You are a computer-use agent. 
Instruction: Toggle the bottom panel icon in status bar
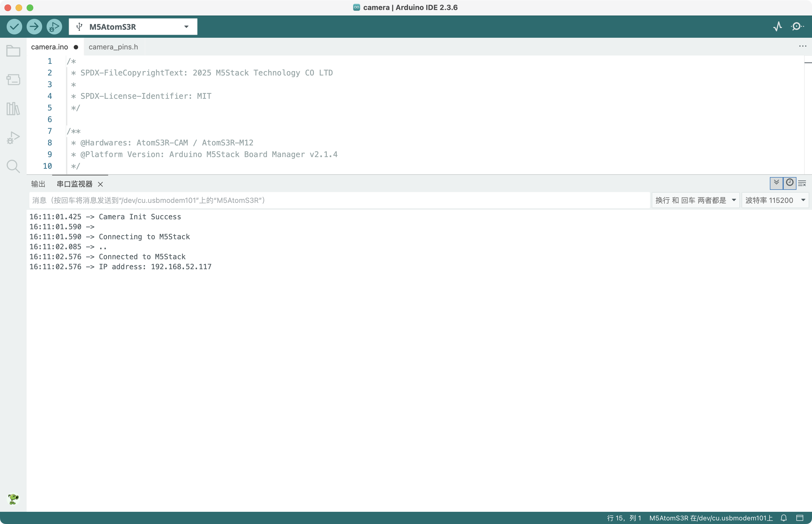pyautogui.click(x=800, y=518)
